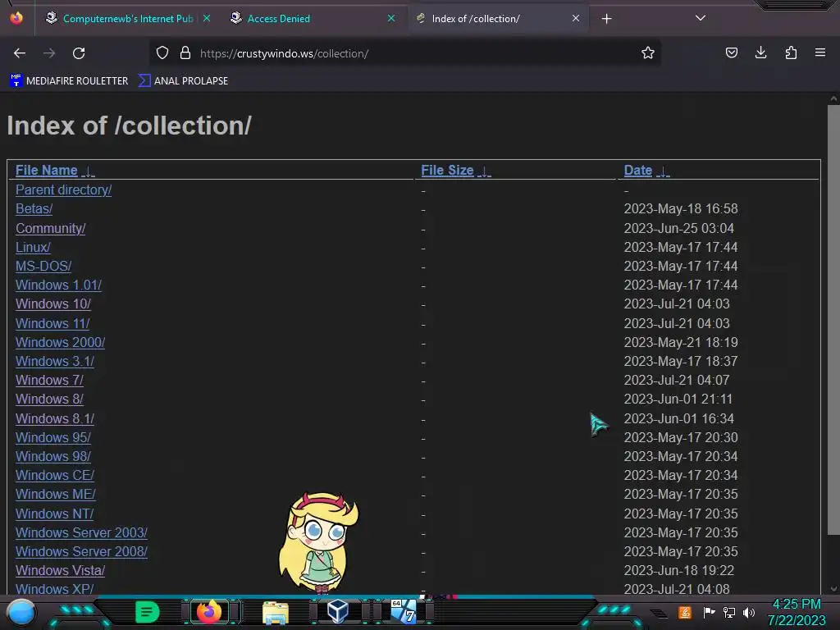Close the Computernewb's Internet Pub tab

207,18
